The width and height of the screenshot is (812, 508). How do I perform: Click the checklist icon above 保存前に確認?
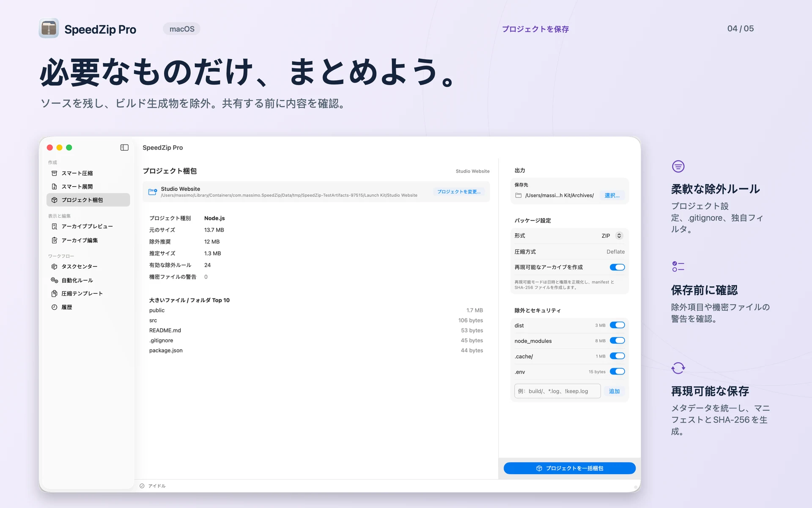(678, 267)
